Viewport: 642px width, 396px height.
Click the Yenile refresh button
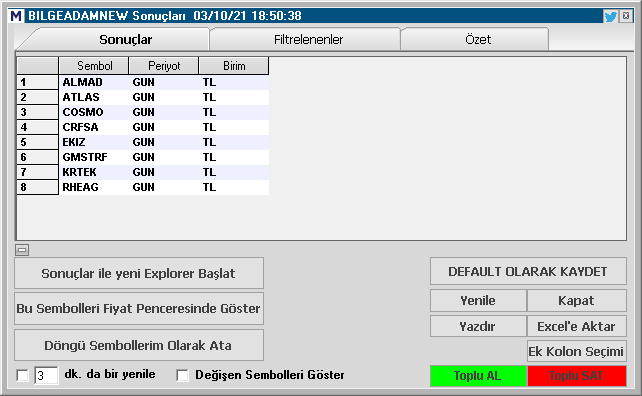pyautogui.click(x=478, y=301)
